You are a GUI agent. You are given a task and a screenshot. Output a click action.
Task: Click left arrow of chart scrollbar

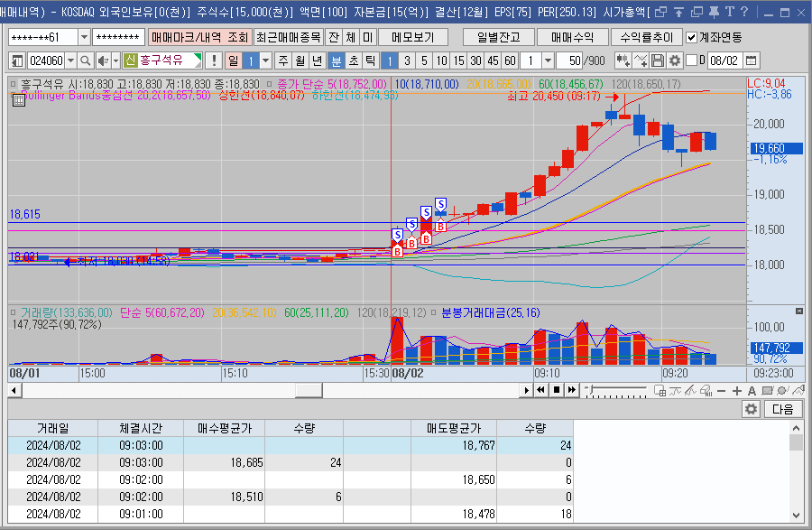tap(14, 391)
